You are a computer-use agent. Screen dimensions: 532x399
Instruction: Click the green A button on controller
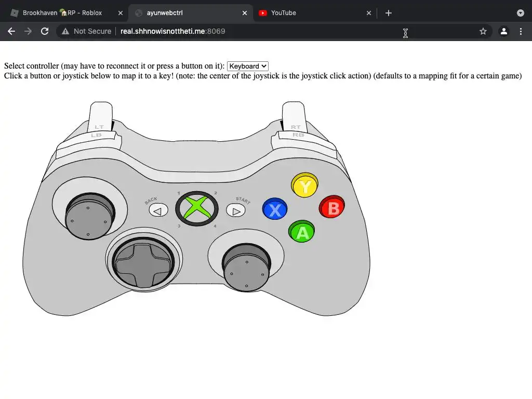tap(302, 232)
